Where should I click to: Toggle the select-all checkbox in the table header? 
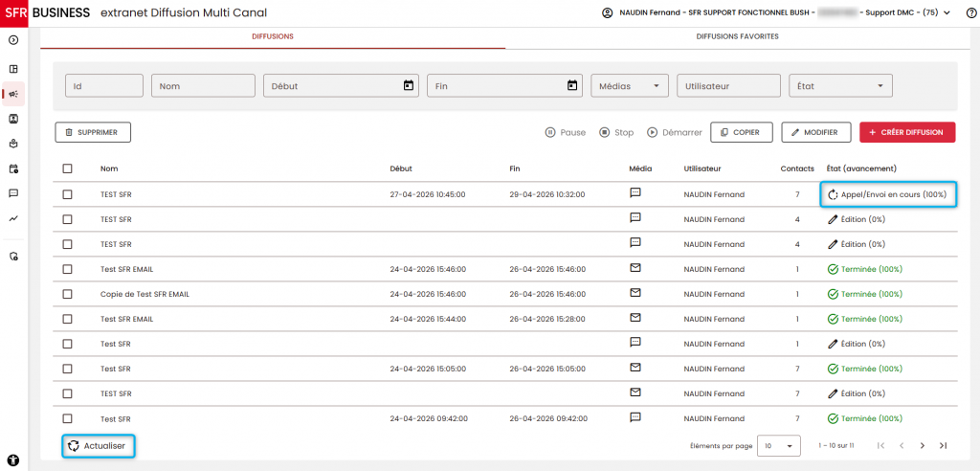[x=68, y=168]
